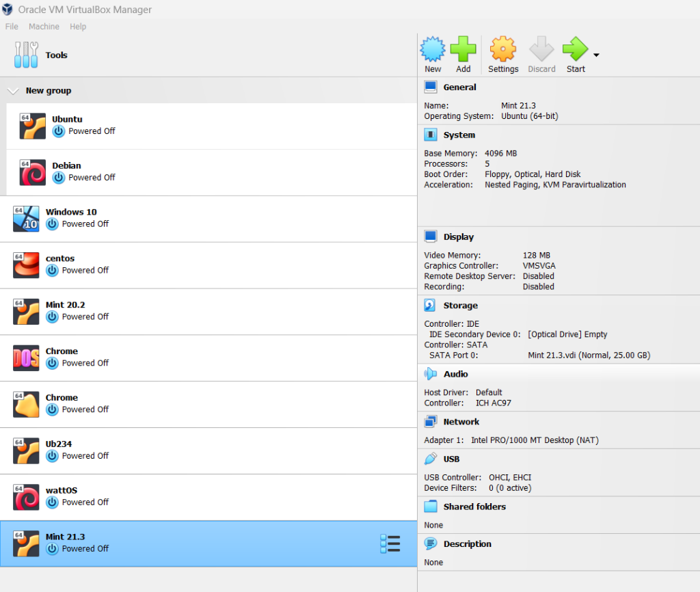Click the '[Optical Drive] Empty' value
This screenshot has width=700, height=592.
567,334
